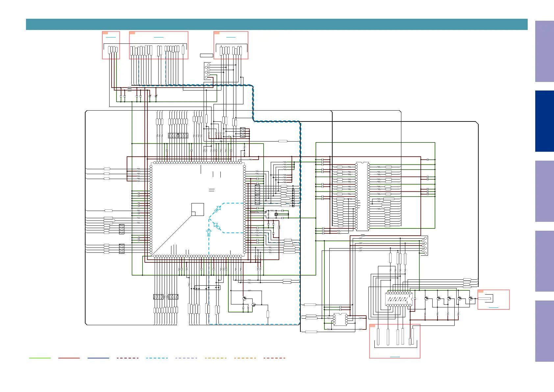
Task: Open the blue link in the small right-side red box
Action: click(493, 307)
